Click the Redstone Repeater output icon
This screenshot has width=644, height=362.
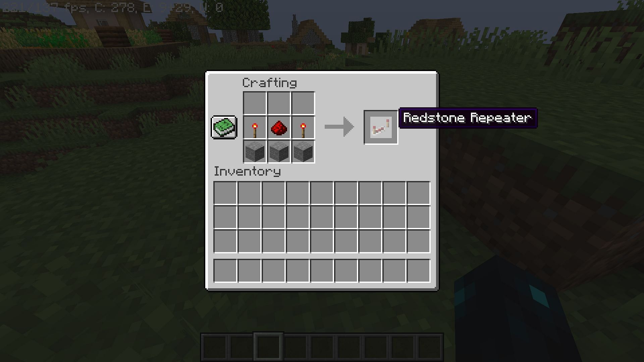click(379, 128)
